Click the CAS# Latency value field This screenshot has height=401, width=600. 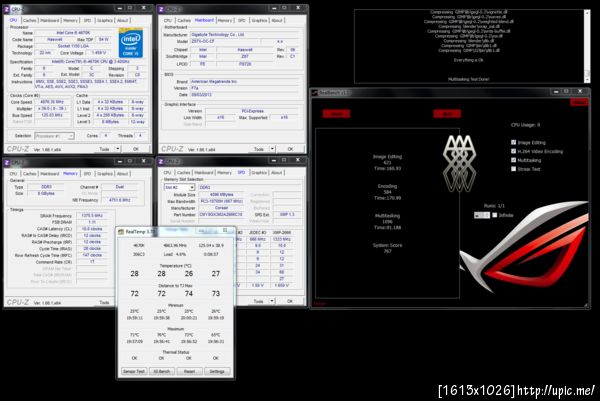tap(92, 228)
